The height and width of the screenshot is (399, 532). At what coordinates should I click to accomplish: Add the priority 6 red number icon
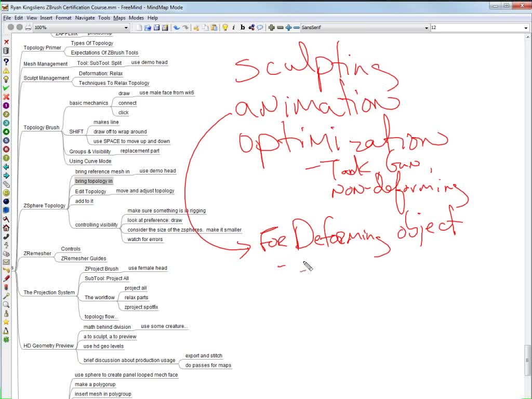6,149
